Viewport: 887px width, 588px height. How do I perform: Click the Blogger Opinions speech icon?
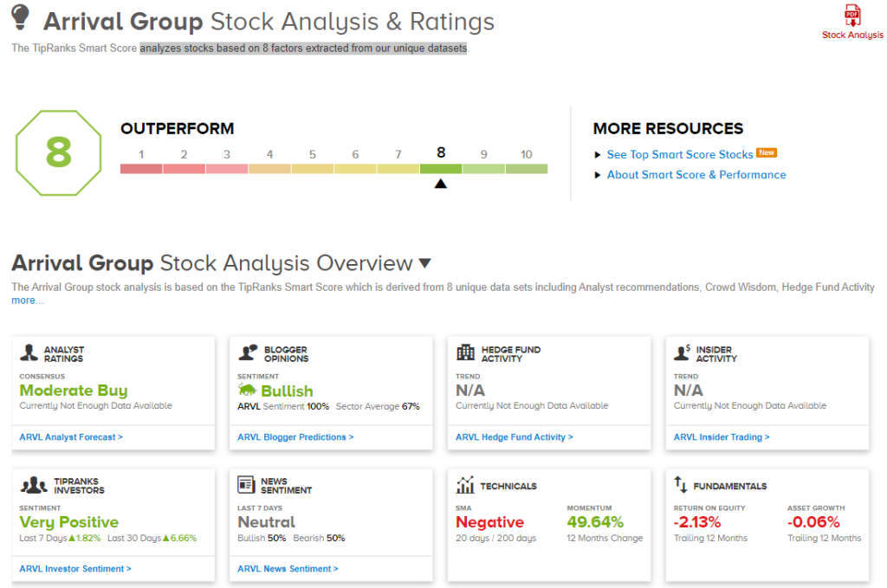tap(248, 353)
